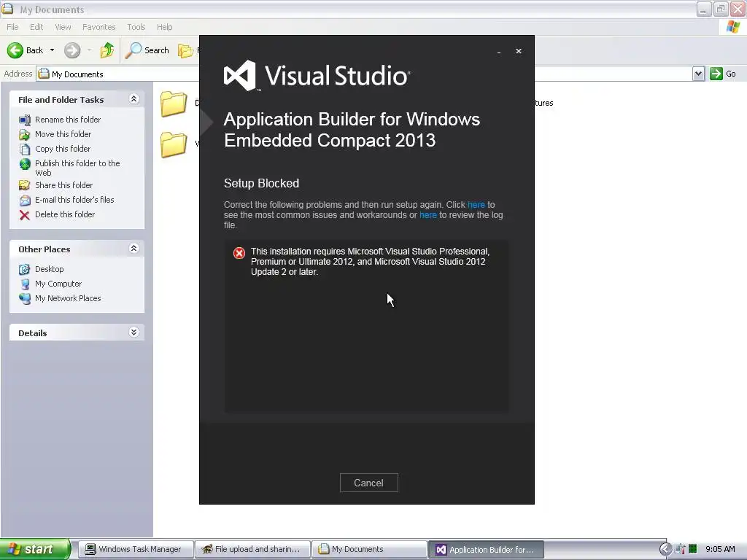Open the common issues 'here' link
The image size is (747, 560).
click(x=476, y=205)
